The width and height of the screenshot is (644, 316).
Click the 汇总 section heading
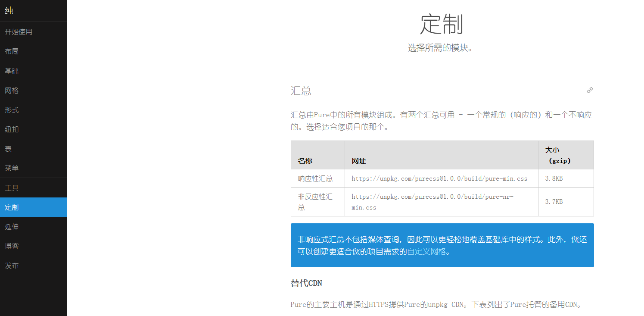point(301,91)
